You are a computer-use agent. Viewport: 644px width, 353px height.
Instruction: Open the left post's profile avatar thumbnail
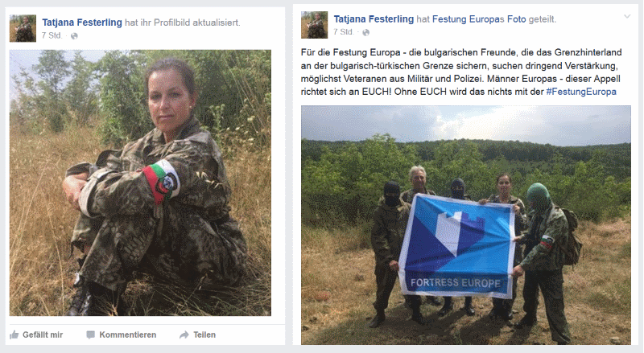point(23,28)
